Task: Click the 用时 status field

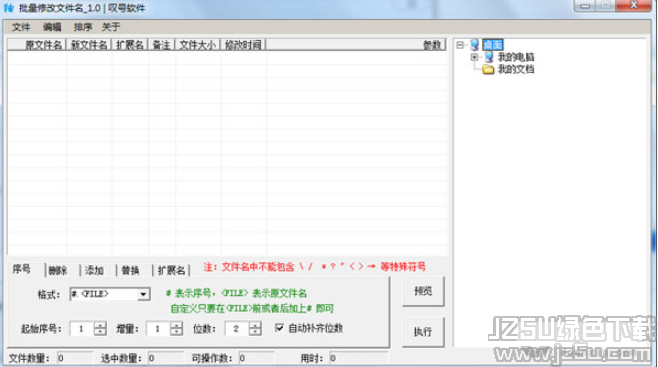Action: 358,358
